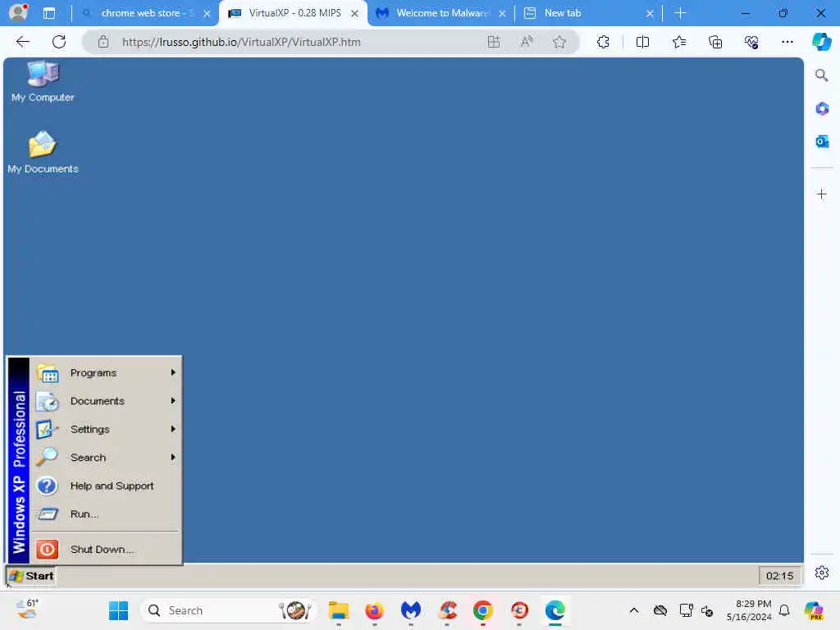This screenshot has width=840, height=630.
Task: Open the notifications bell icon
Action: tap(784, 610)
